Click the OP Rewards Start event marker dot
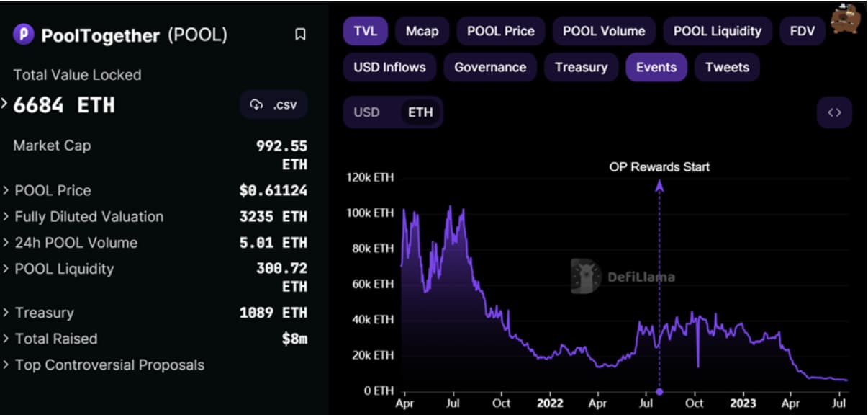 pyautogui.click(x=659, y=391)
